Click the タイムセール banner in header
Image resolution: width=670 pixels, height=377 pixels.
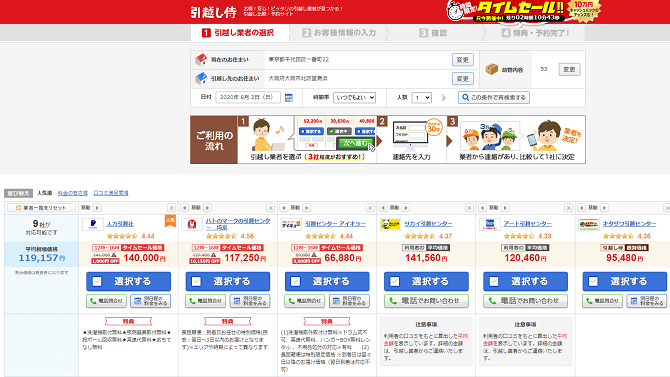coord(523,12)
